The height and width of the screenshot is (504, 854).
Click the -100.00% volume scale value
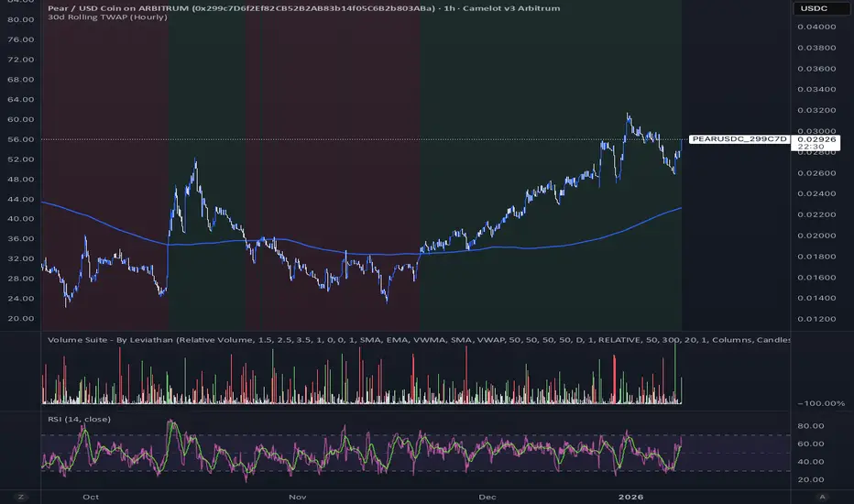[x=821, y=403]
